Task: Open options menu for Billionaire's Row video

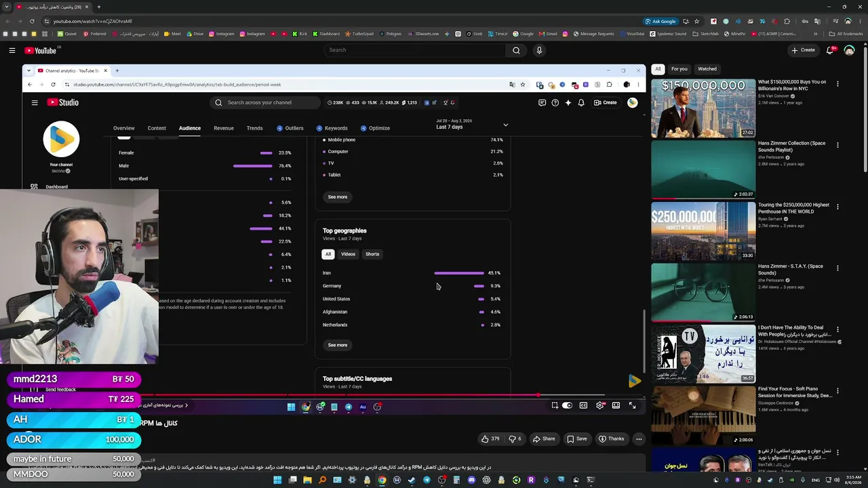Action: point(837,84)
